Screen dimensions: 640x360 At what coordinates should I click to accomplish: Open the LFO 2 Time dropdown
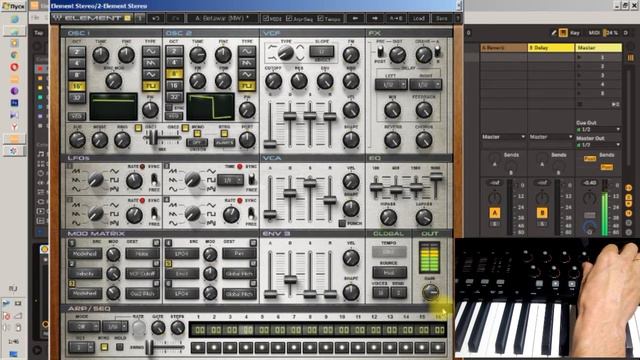pyautogui.click(x=230, y=180)
